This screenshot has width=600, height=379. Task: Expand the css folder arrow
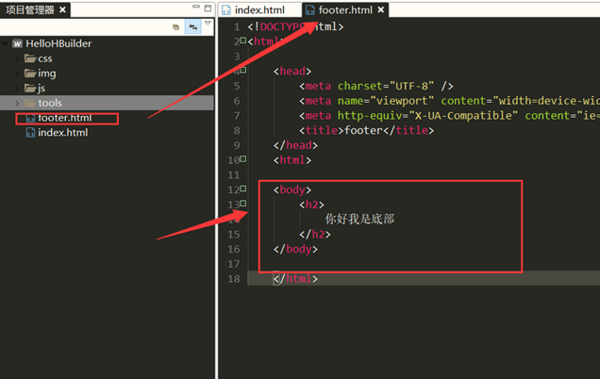17,59
